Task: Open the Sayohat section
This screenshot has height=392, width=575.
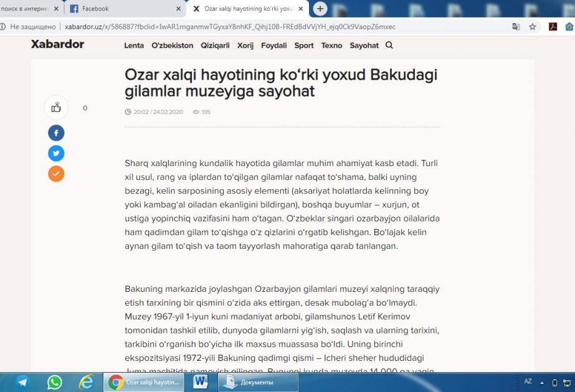Action: (364, 45)
